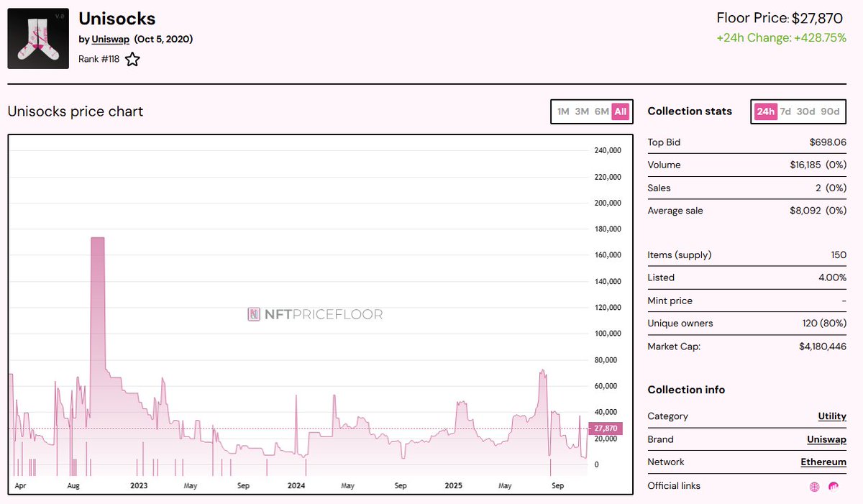Click the Floor Price $27,870 value
The image size is (863, 504).
pos(818,19)
